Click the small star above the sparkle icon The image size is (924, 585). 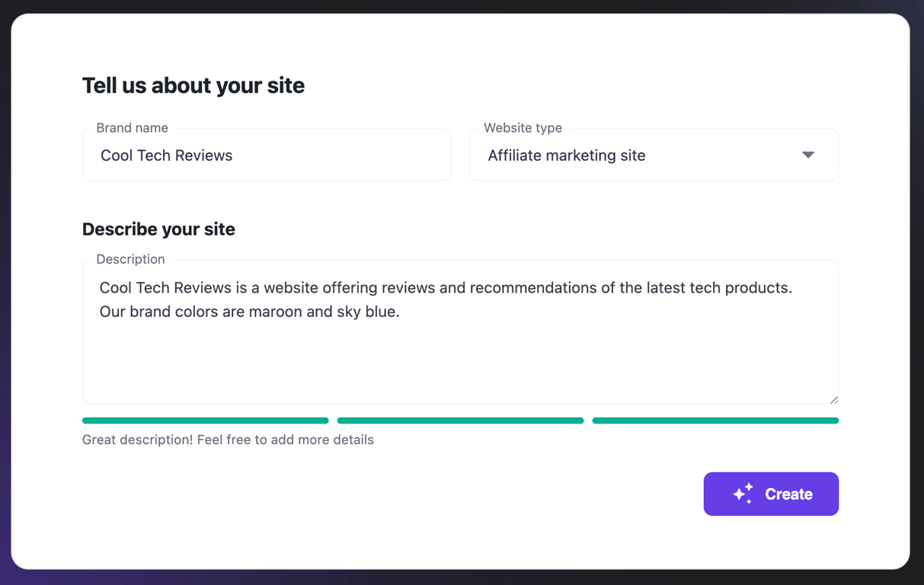pos(749,486)
